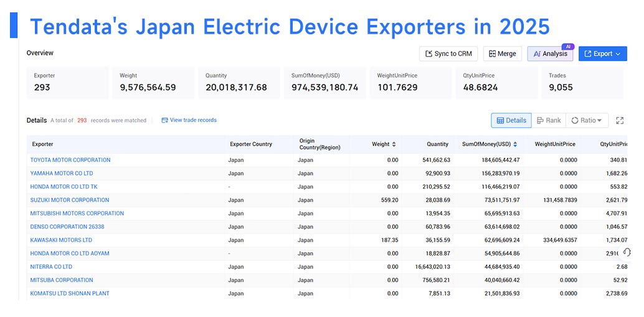Open KAWASAKI MOTORS LTD exporter
The width and height of the screenshot is (644, 317).
61,240
